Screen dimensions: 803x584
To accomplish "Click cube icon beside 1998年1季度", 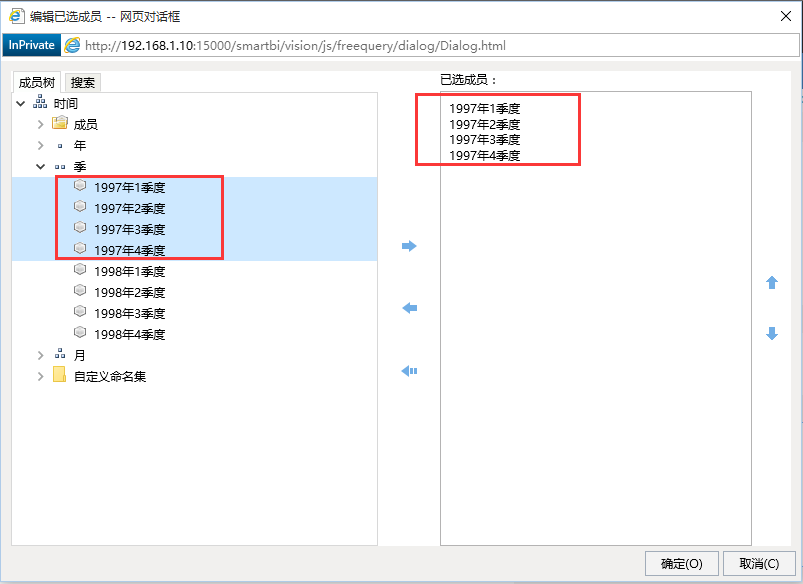I will tap(80, 269).
